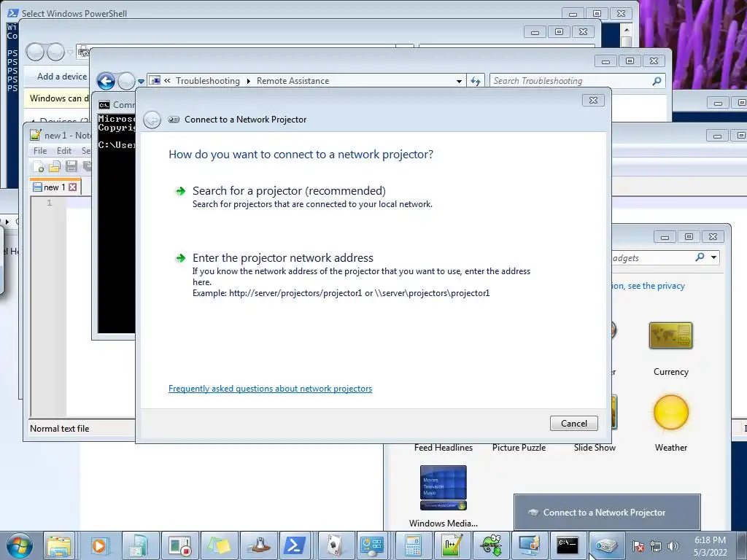
Task: Click Save icon in Notepad++ toolbar
Action: (71, 166)
